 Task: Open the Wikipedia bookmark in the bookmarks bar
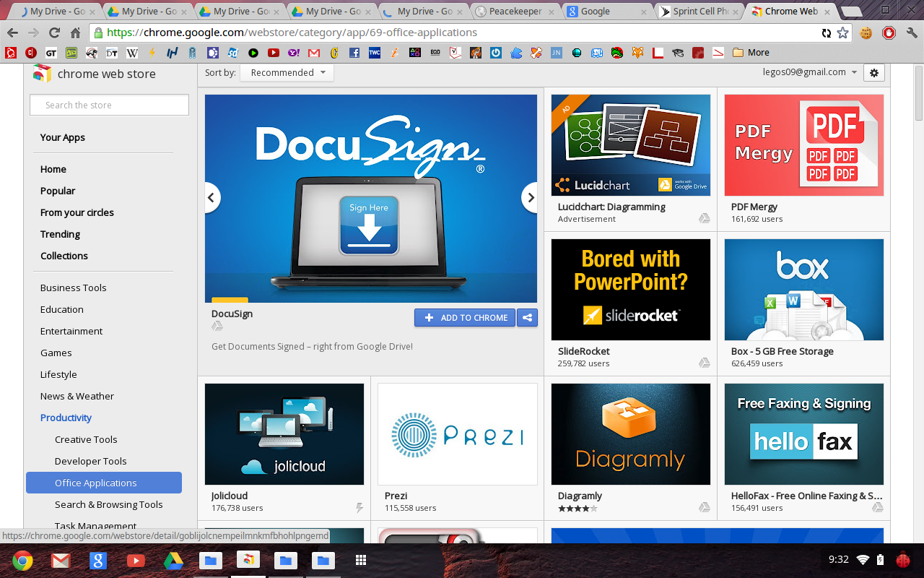click(x=132, y=53)
